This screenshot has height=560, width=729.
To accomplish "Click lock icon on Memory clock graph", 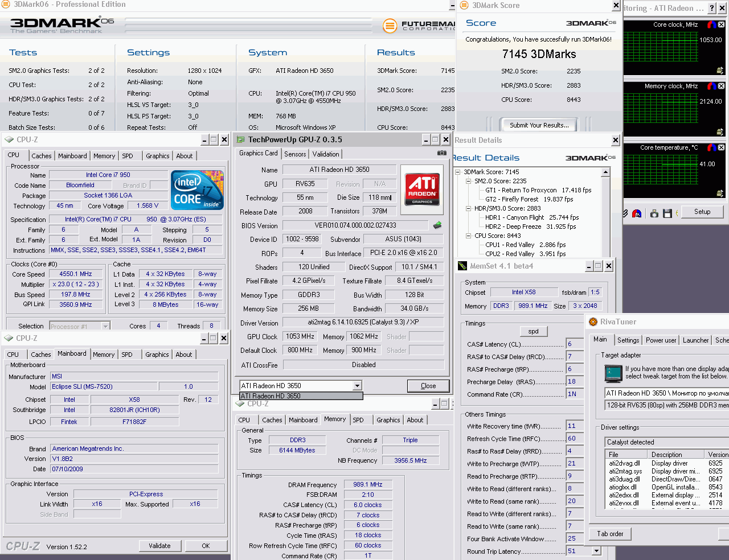I will pyautogui.click(x=720, y=132).
